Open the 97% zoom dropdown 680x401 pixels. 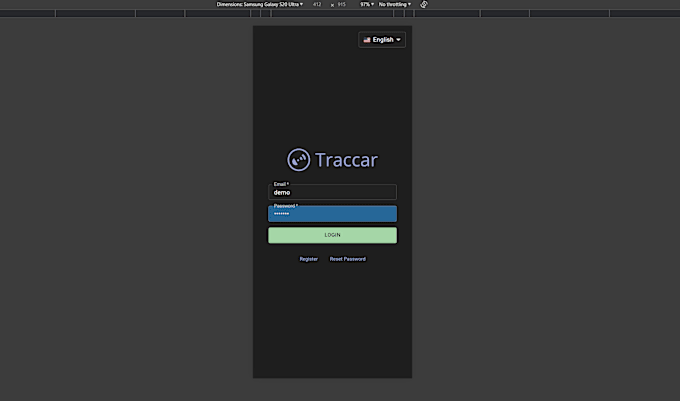(x=366, y=4)
